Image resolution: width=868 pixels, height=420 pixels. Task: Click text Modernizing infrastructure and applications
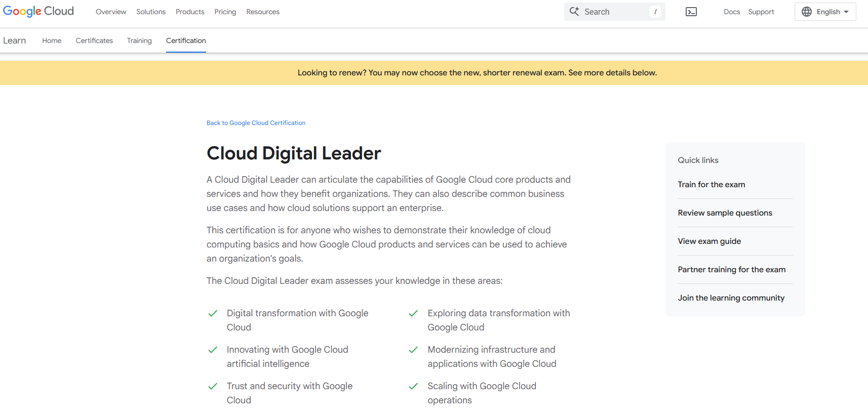492,357
